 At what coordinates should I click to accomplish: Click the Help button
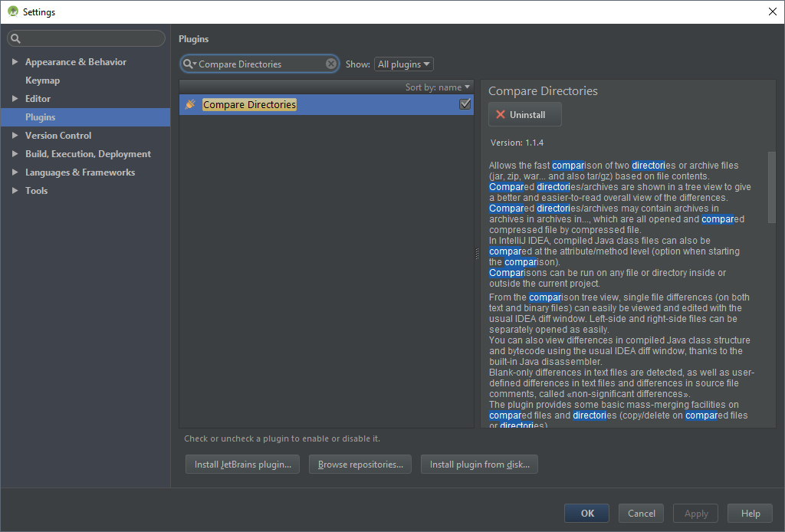tap(750, 513)
